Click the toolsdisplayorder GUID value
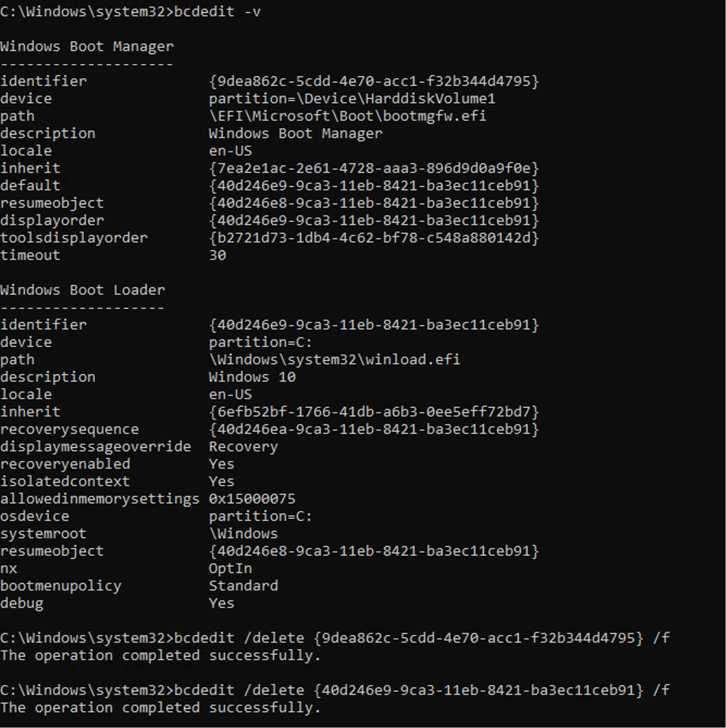The height and width of the screenshot is (728, 726). [x=374, y=238]
